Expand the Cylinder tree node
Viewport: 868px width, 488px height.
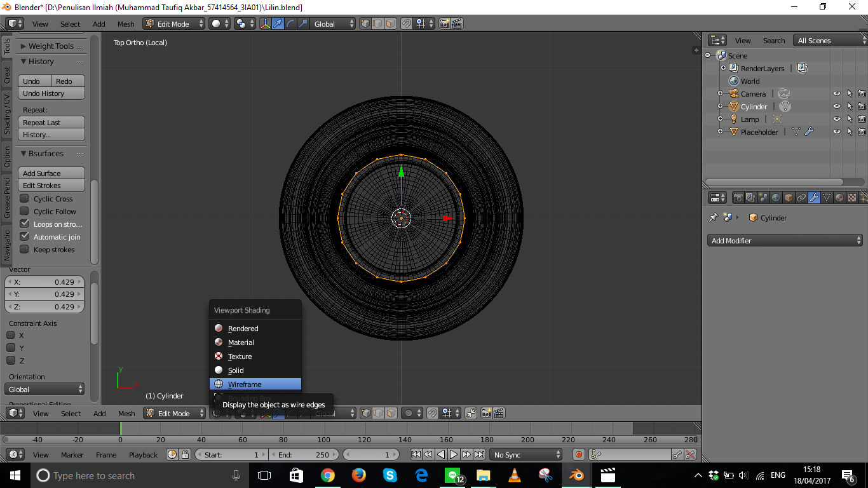pyautogui.click(x=720, y=106)
